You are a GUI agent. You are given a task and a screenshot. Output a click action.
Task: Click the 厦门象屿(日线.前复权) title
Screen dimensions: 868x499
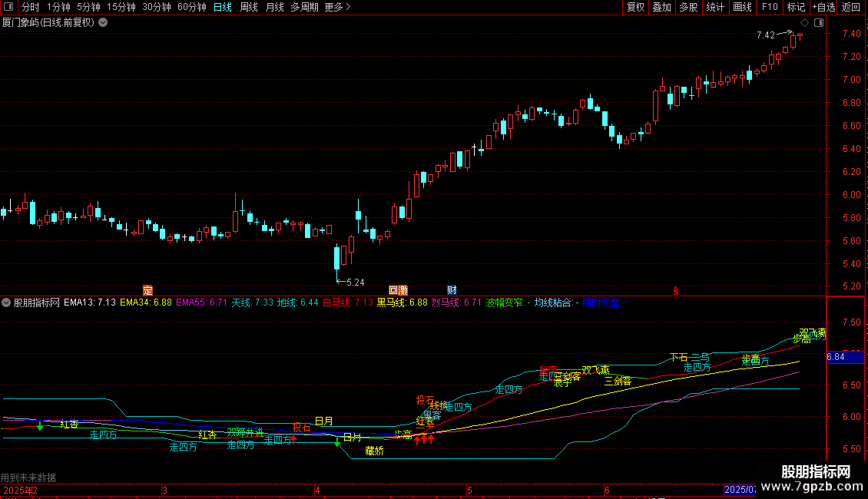48,22
